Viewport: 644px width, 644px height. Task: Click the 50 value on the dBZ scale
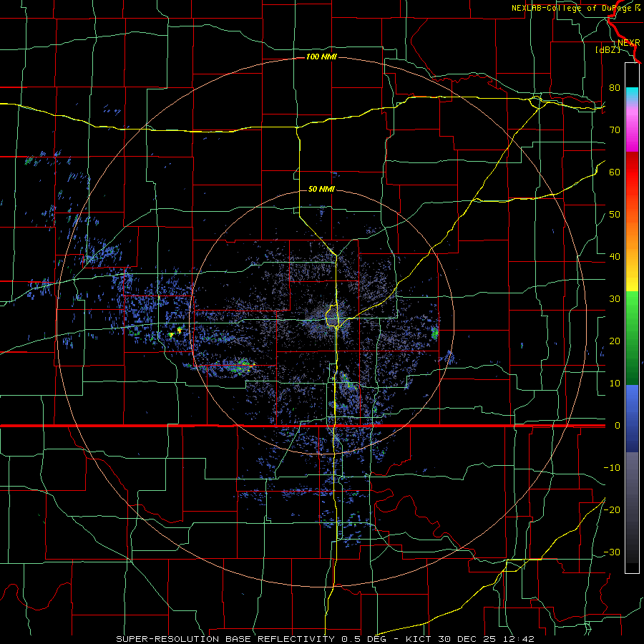tap(615, 215)
